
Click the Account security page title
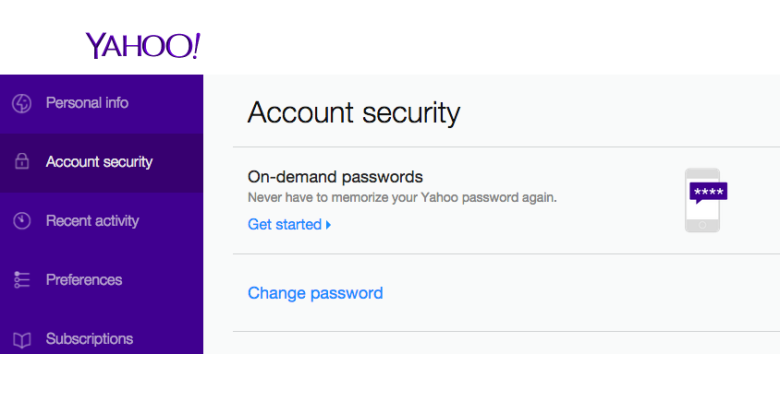[353, 112]
